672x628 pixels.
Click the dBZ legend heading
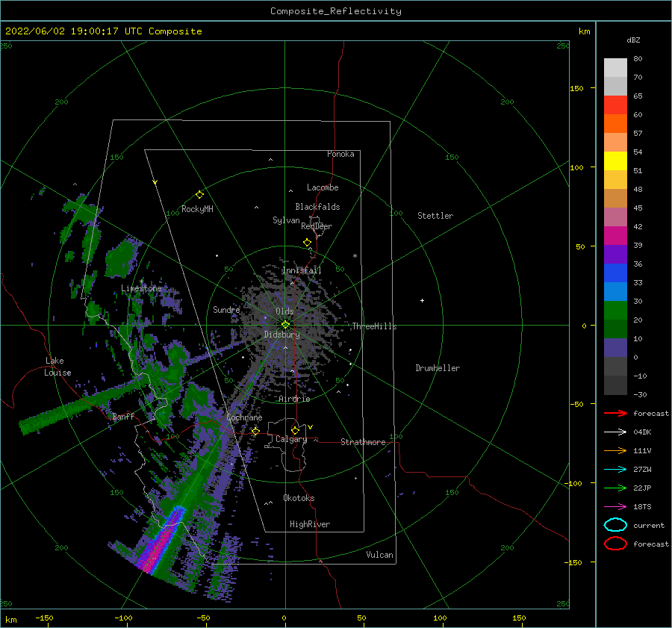[633, 40]
